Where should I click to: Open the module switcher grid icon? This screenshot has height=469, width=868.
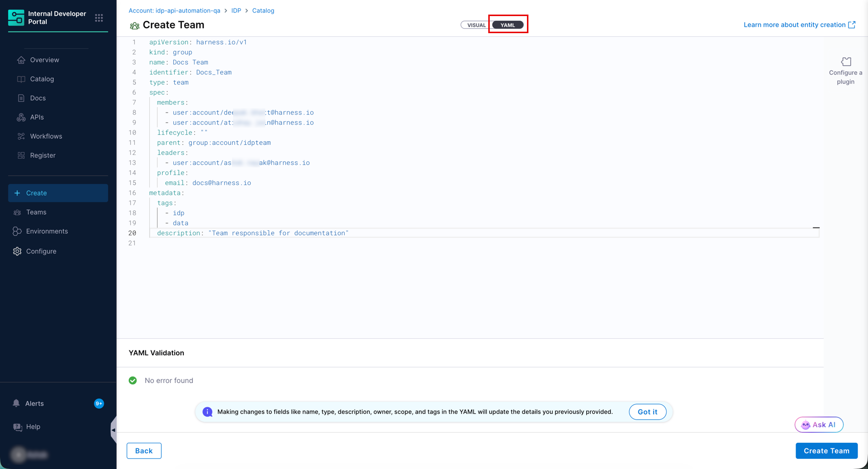tap(99, 18)
